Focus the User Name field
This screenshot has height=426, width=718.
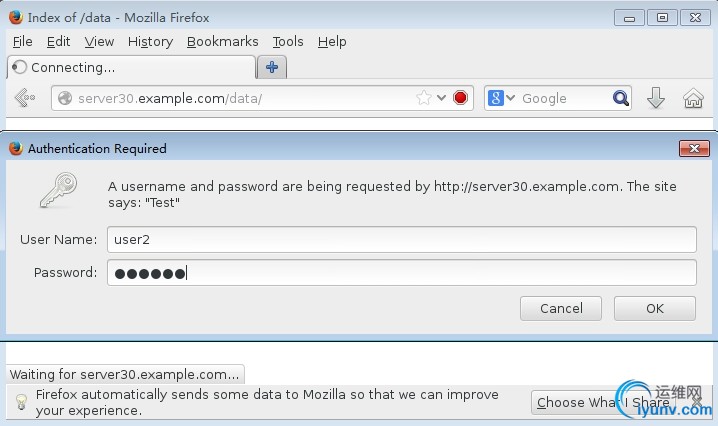[x=401, y=240]
